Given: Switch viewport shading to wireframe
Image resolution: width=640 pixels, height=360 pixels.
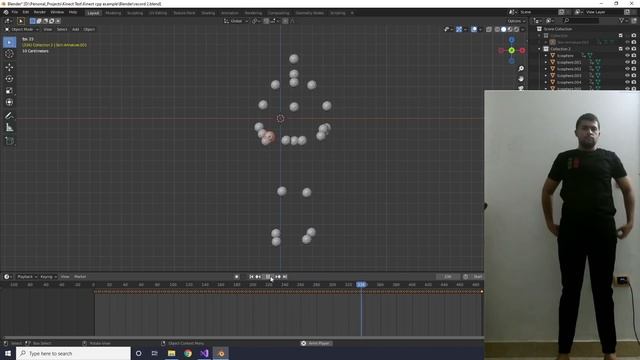Looking at the screenshot, I should 497,29.
